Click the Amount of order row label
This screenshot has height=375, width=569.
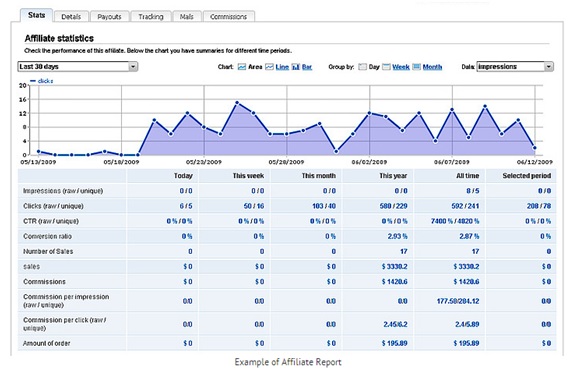click(46, 343)
